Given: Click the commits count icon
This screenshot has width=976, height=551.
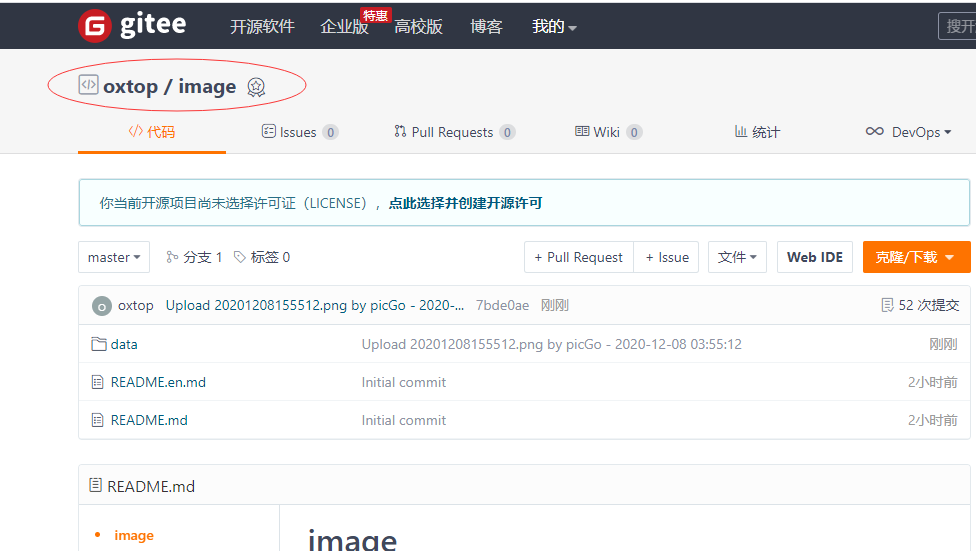Looking at the screenshot, I should tap(886, 305).
